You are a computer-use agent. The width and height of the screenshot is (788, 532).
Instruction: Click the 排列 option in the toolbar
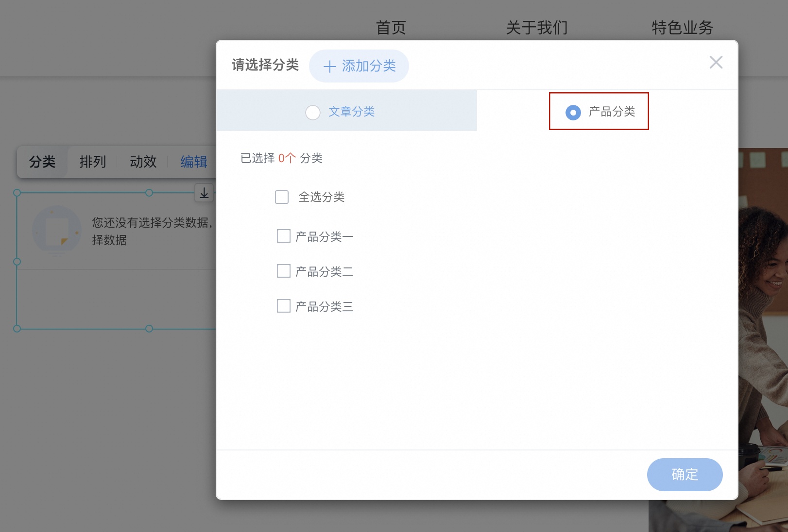[x=93, y=162]
